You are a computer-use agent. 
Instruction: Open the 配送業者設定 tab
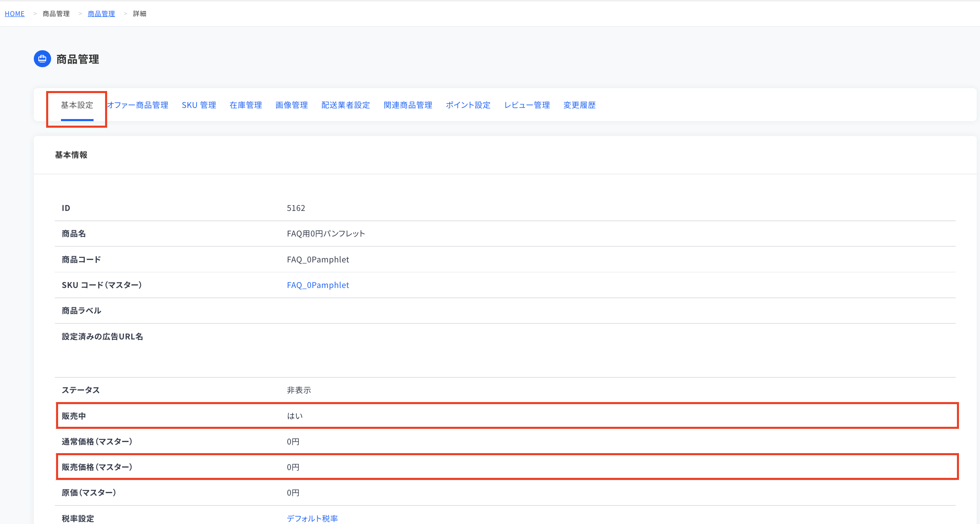(345, 105)
